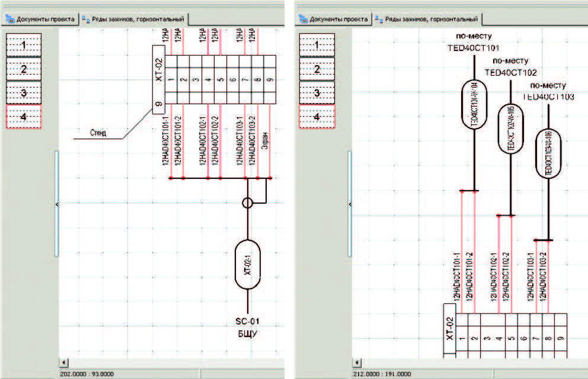Screen dimensions: 588x379
Task: Click left scroll arrow in left pane
Action: tap(65, 361)
